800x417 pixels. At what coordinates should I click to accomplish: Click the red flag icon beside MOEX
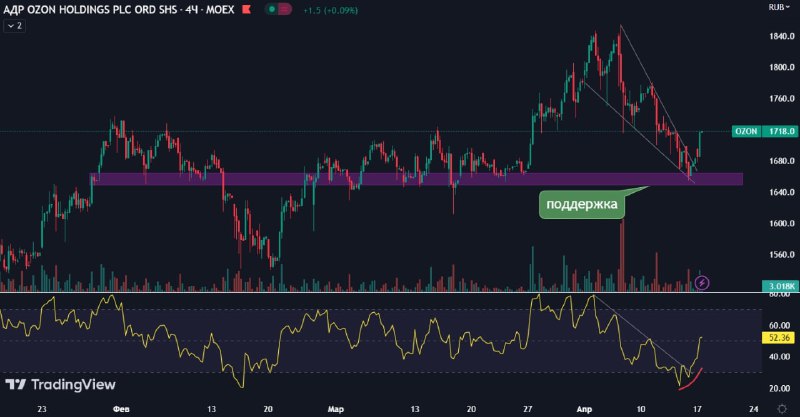coord(246,9)
